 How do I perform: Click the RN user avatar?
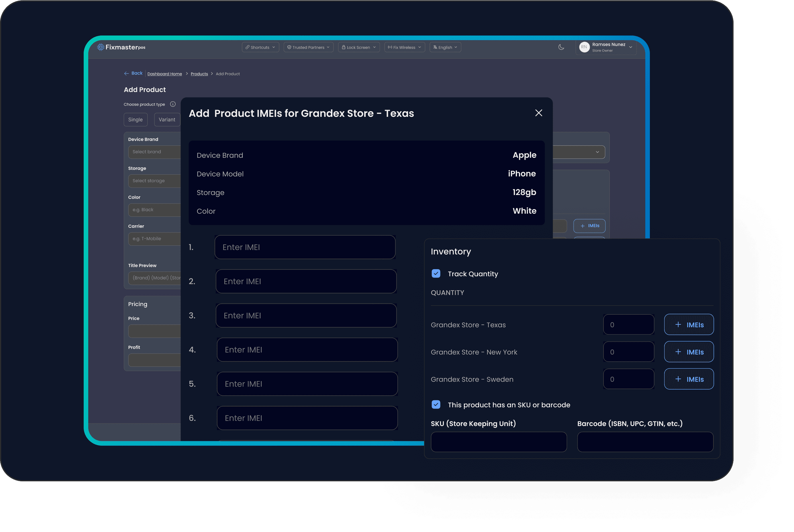(x=584, y=47)
